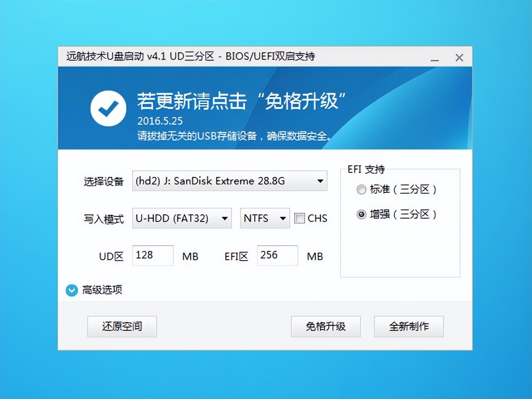Click the 免格升级 button
Image resolution: width=532 pixels, height=399 pixels.
click(325, 327)
